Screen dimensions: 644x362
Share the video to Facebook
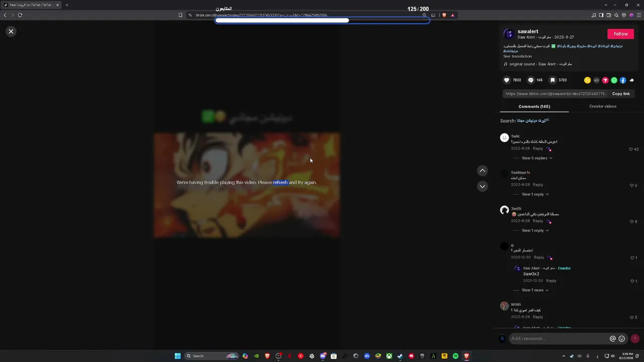tap(623, 80)
